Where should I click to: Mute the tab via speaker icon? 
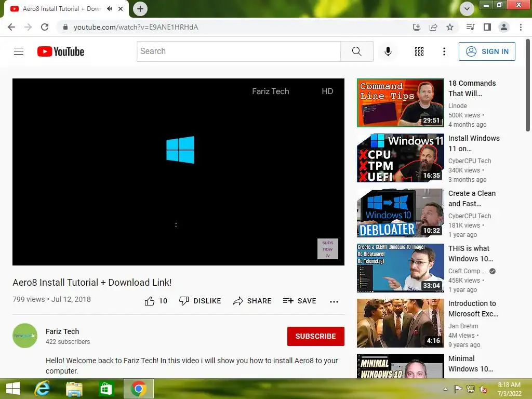[109, 9]
